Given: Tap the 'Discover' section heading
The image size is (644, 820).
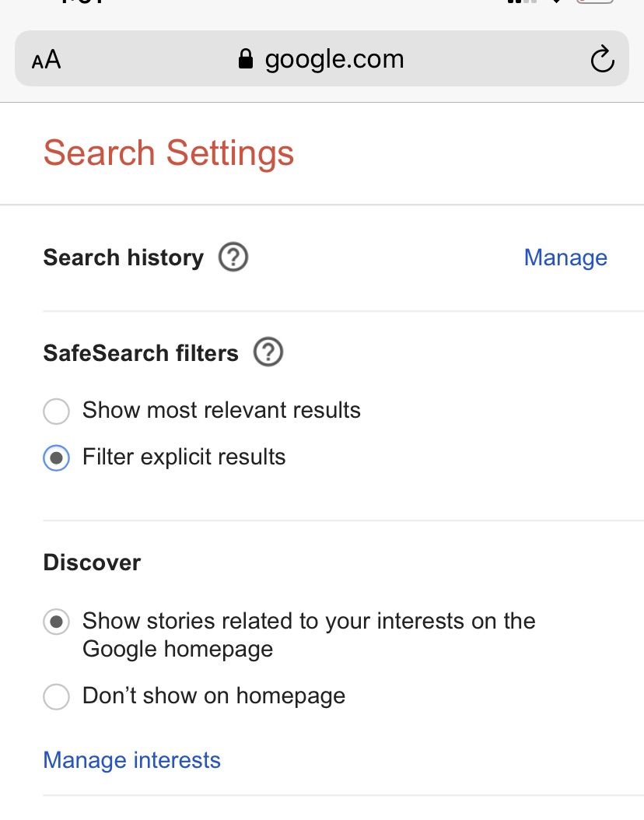Looking at the screenshot, I should point(92,562).
